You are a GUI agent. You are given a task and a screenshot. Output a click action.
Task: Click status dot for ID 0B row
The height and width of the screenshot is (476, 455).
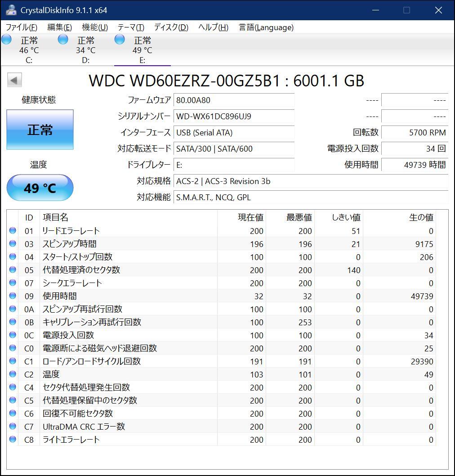coord(13,322)
